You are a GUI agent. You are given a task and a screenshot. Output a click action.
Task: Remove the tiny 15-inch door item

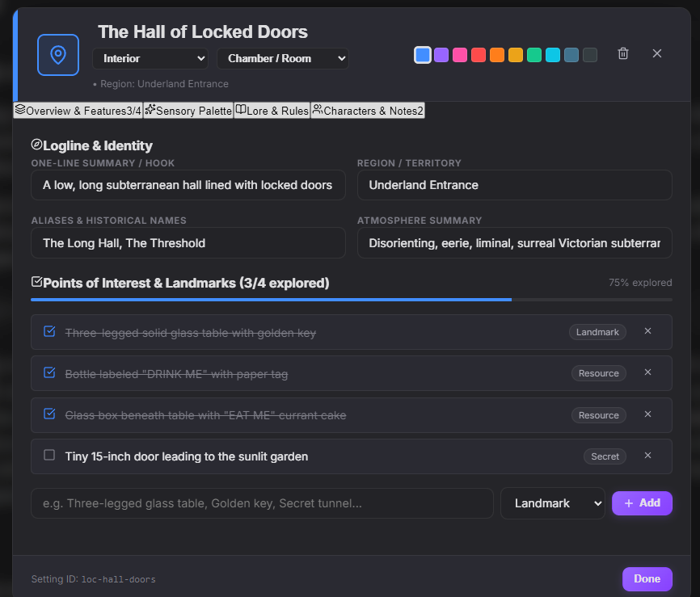point(647,455)
